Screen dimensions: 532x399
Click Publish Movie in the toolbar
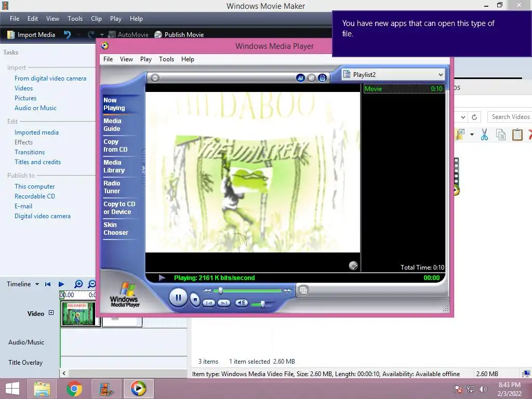coord(179,35)
